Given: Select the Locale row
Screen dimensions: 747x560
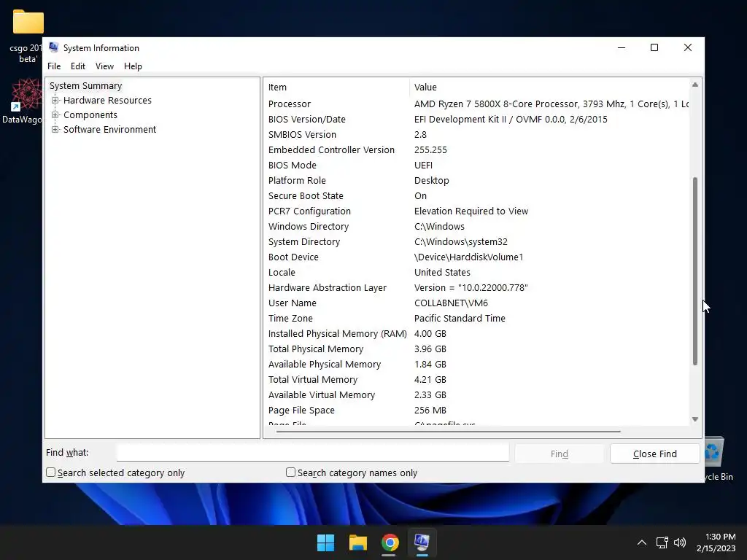Looking at the screenshot, I should click(x=476, y=272).
